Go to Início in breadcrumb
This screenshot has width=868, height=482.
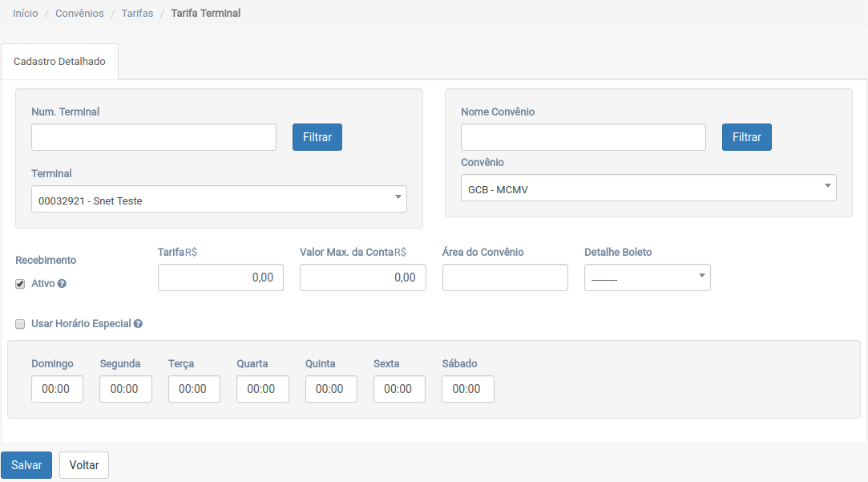pyautogui.click(x=25, y=14)
